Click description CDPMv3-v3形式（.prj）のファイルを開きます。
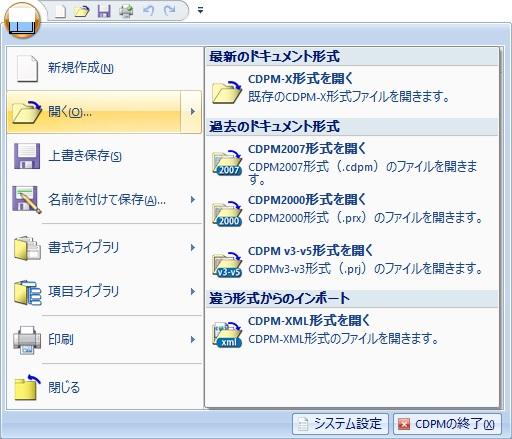Viewport: 512px width, 439px height. (x=365, y=268)
